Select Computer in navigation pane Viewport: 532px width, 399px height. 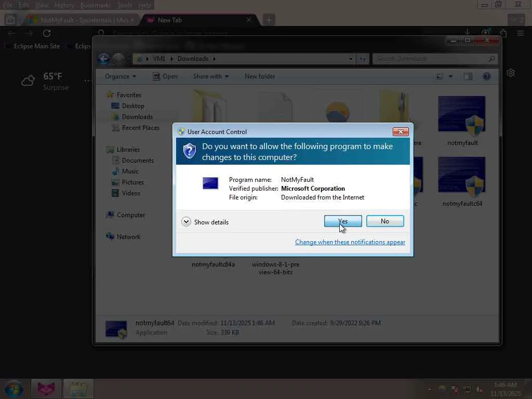coord(130,215)
